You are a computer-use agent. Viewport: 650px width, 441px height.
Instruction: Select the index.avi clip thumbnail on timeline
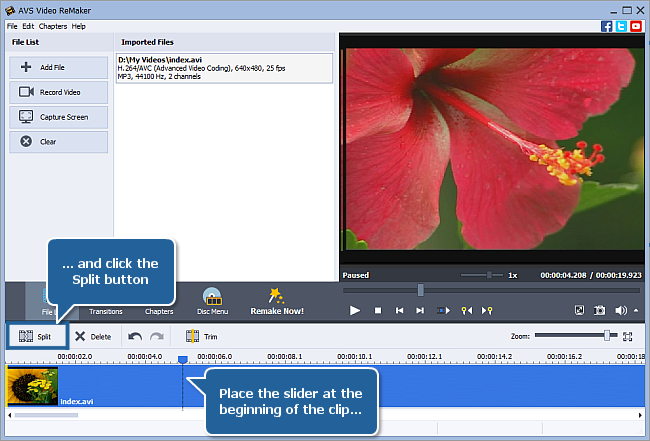click(32, 386)
